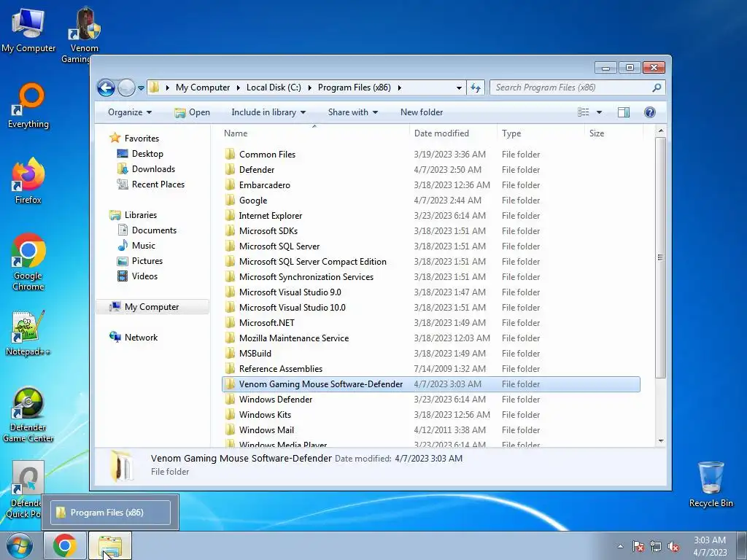The image size is (747, 560).
Task: Open the Documents library
Action: click(x=154, y=230)
